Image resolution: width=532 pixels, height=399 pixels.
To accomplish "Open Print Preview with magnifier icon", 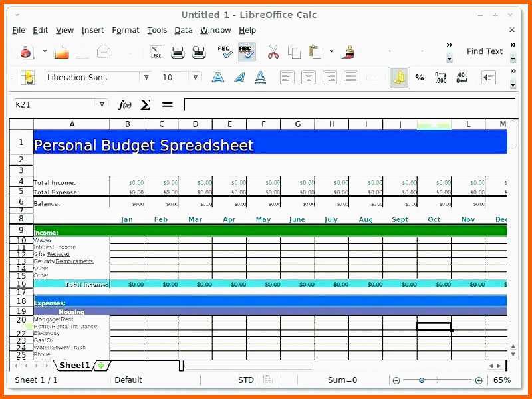I will 199,52.
